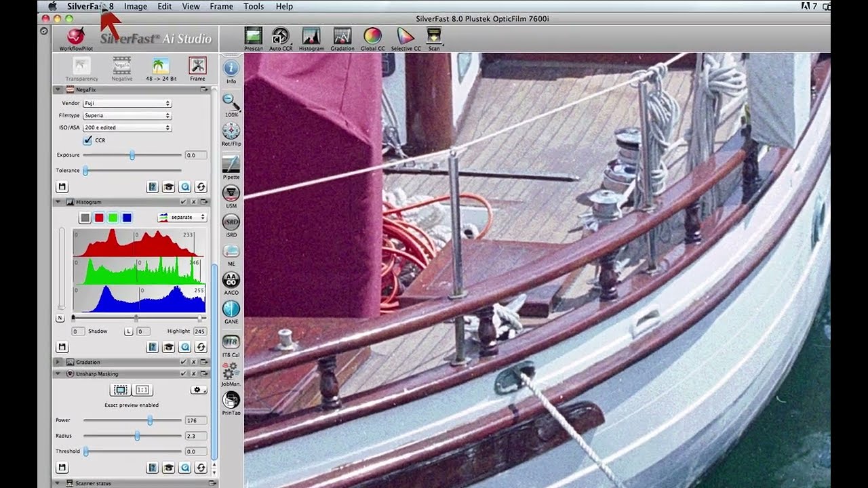Click the iSRD dust removal icon

tap(231, 222)
